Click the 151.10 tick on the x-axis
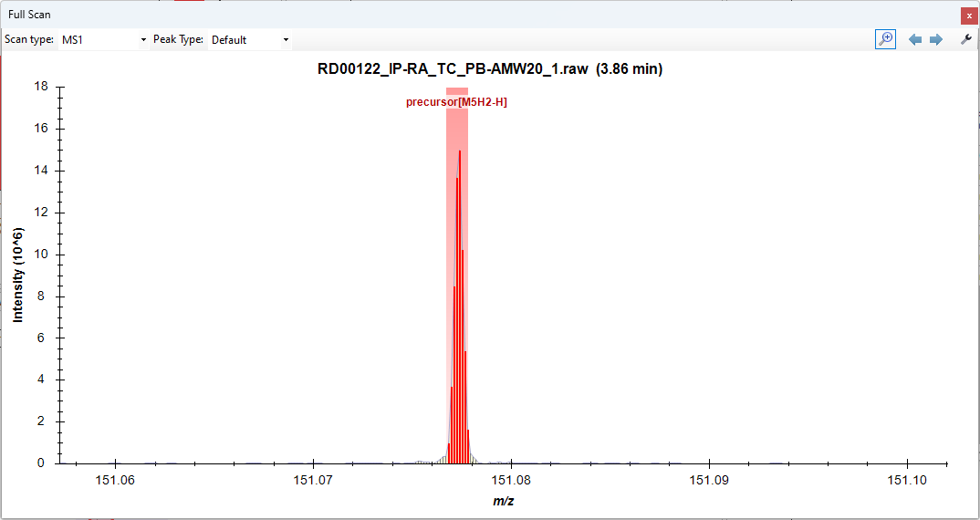 [x=907, y=479]
